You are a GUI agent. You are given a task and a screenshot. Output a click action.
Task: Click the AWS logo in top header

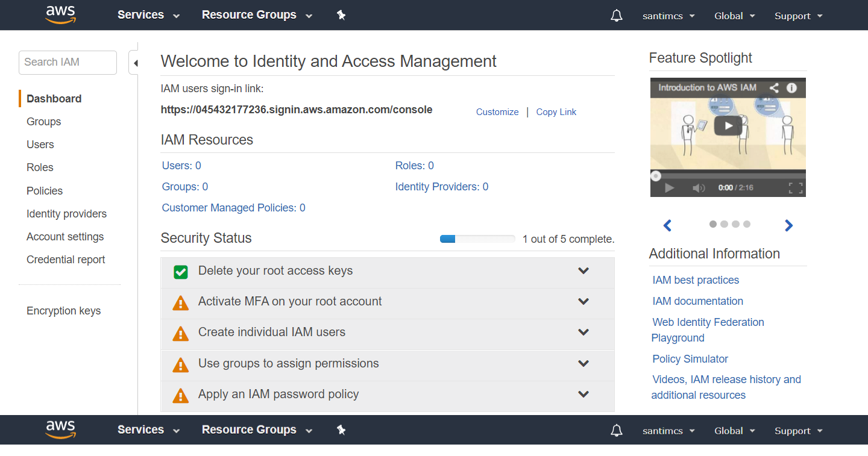(61, 15)
